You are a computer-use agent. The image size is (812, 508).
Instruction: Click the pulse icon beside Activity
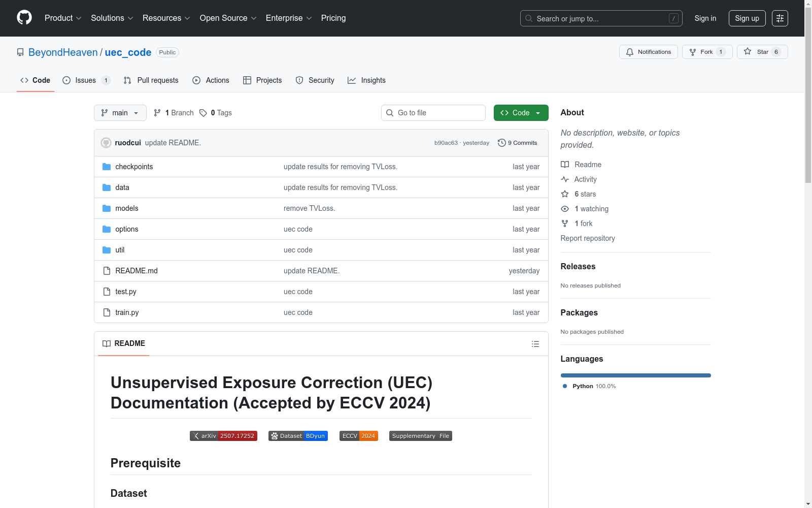(x=565, y=179)
